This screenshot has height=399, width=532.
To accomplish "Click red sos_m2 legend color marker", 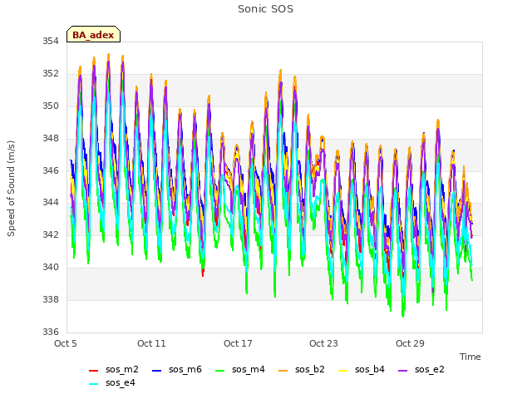I will (93, 371).
